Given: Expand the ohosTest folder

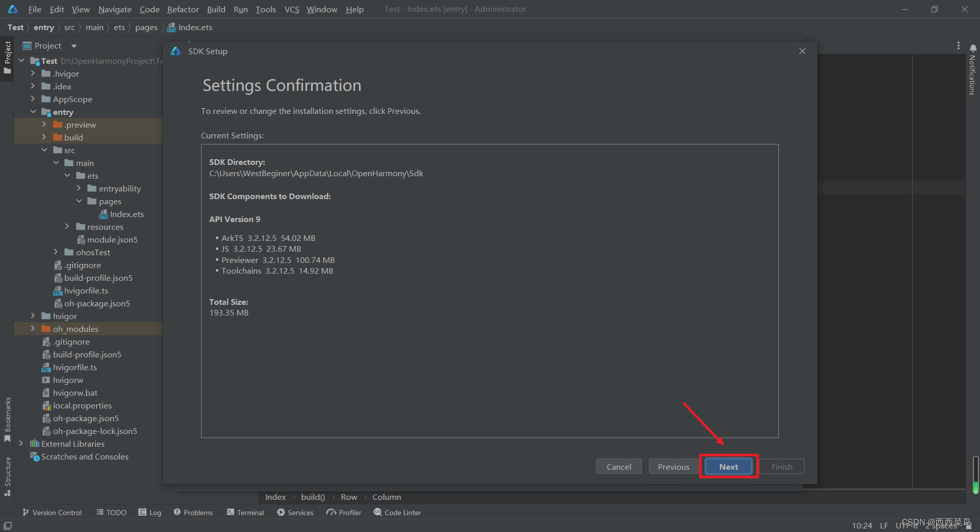Looking at the screenshot, I should [56, 252].
